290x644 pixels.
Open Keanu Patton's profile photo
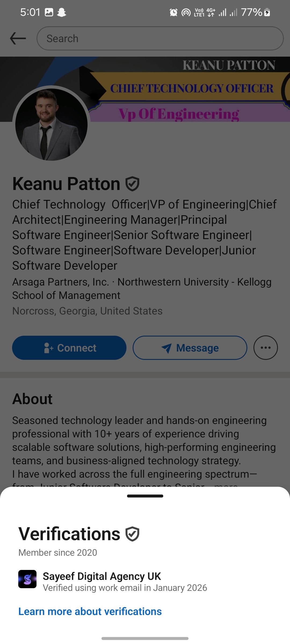tap(51, 124)
